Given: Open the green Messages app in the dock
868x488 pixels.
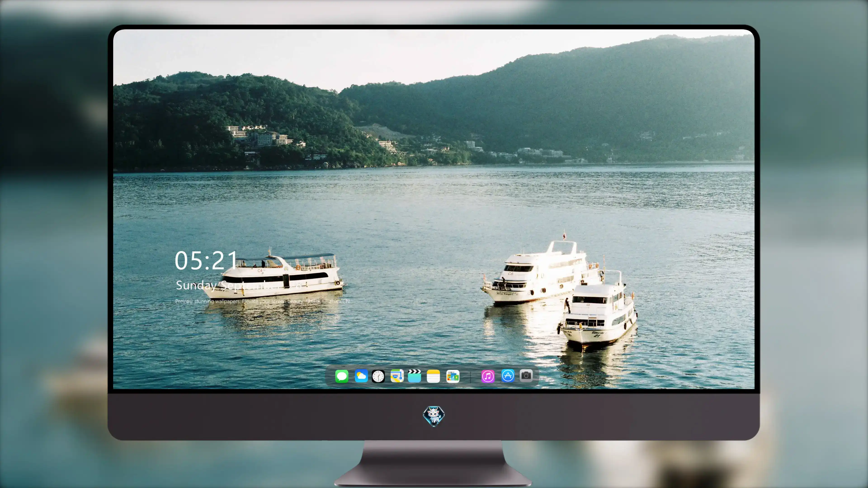Looking at the screenshot, I should [342, 376].
